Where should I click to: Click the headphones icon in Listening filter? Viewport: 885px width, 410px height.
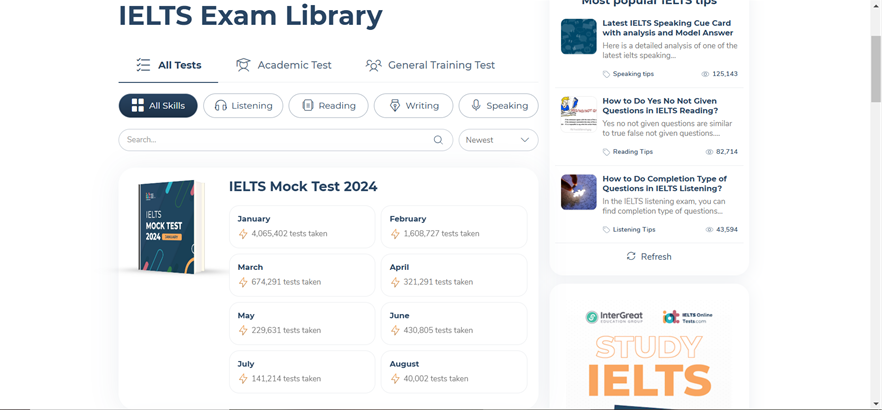coord(221,106)
